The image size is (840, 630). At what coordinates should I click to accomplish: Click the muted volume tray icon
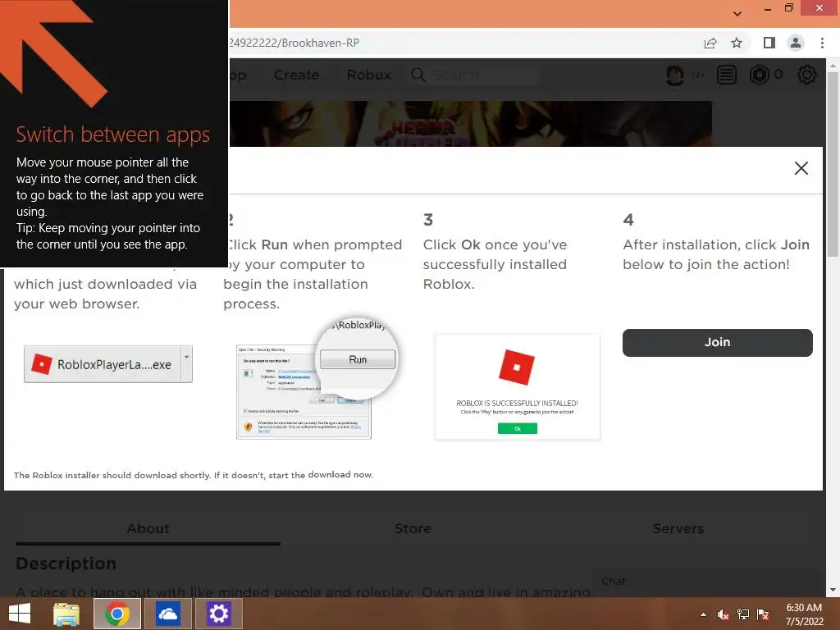click(724, 614)
